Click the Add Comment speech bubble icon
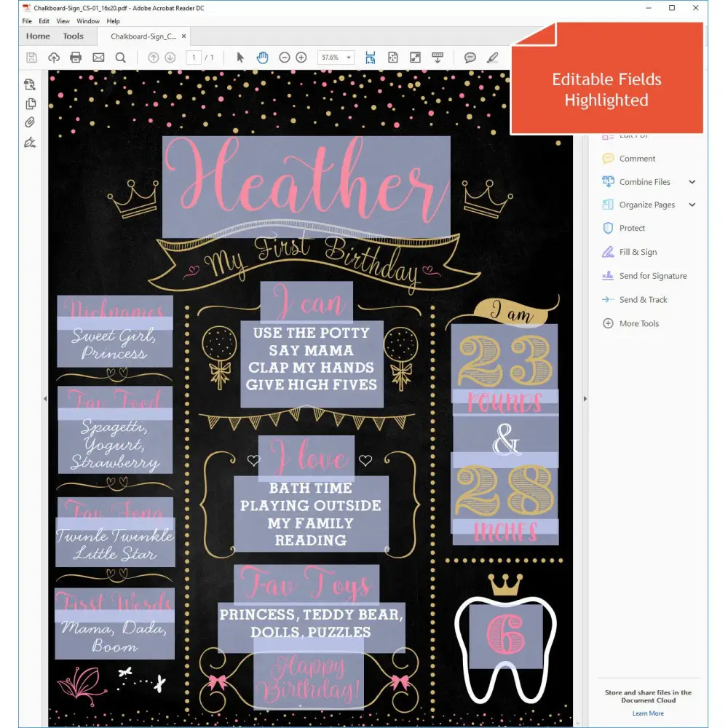 point(470,58)
